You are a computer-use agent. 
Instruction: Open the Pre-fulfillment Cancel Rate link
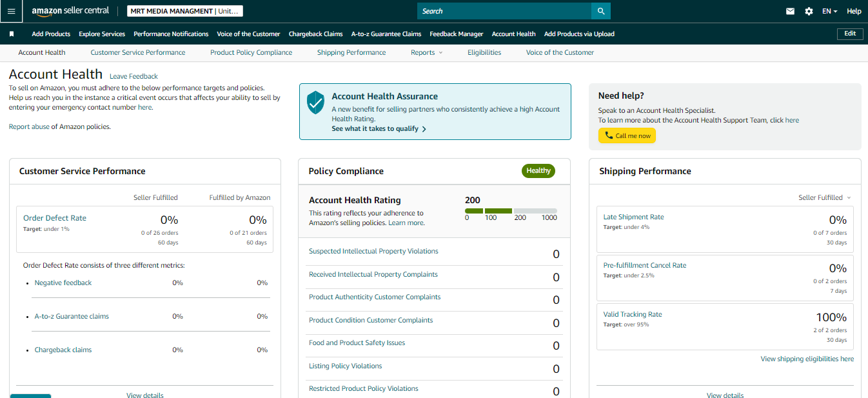click(x=645, y=265)
